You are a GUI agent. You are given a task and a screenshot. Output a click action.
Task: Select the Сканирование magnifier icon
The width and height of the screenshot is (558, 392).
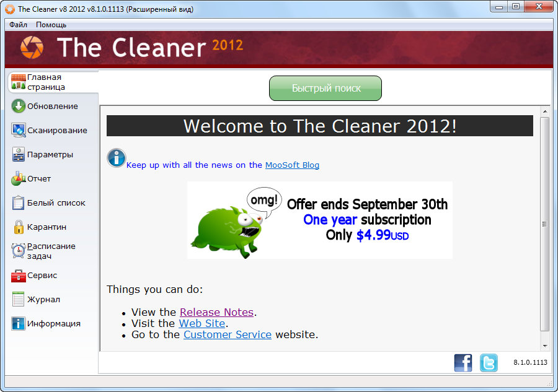18,130
